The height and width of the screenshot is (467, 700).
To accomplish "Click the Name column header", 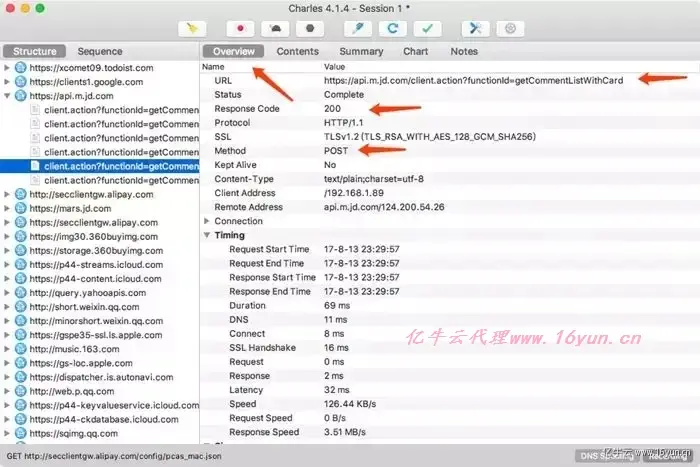I will click(x=213, y=67).
